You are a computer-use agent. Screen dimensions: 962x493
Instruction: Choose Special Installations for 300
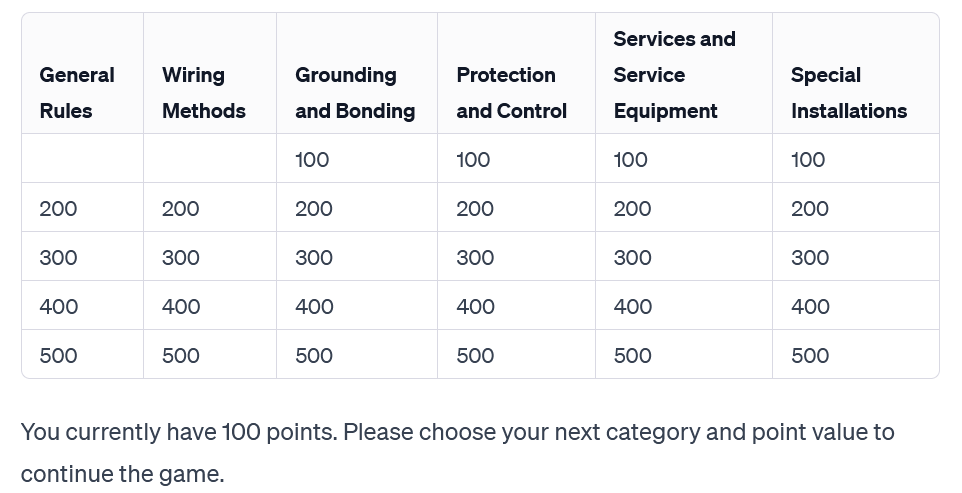pos(810,258)
